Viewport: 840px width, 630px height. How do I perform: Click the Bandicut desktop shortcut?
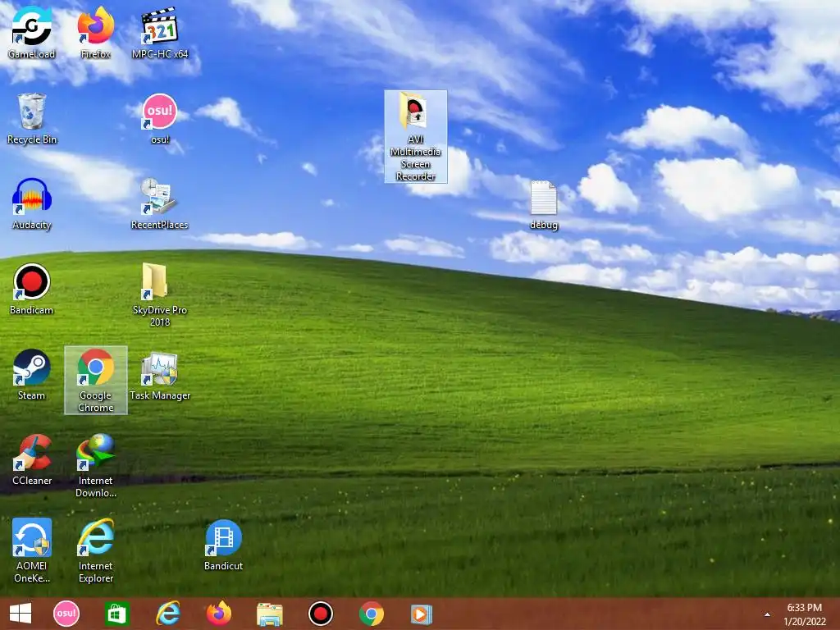point(223,545)
